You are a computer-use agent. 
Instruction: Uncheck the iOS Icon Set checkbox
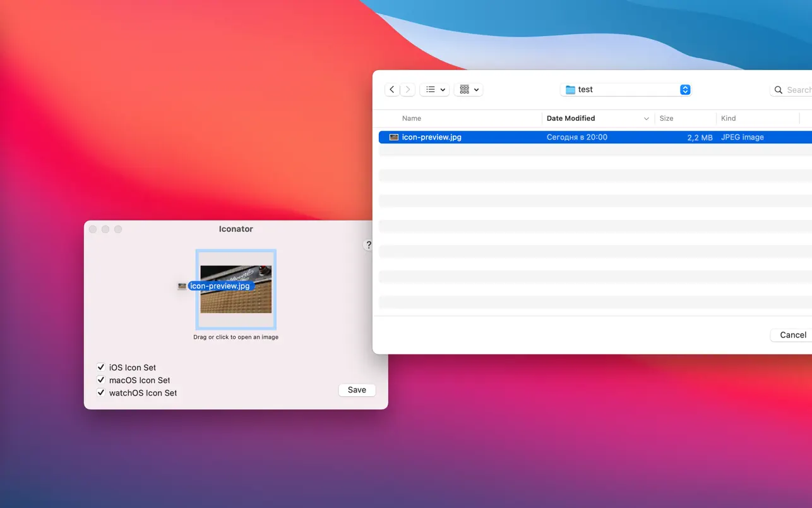point(101,367)
